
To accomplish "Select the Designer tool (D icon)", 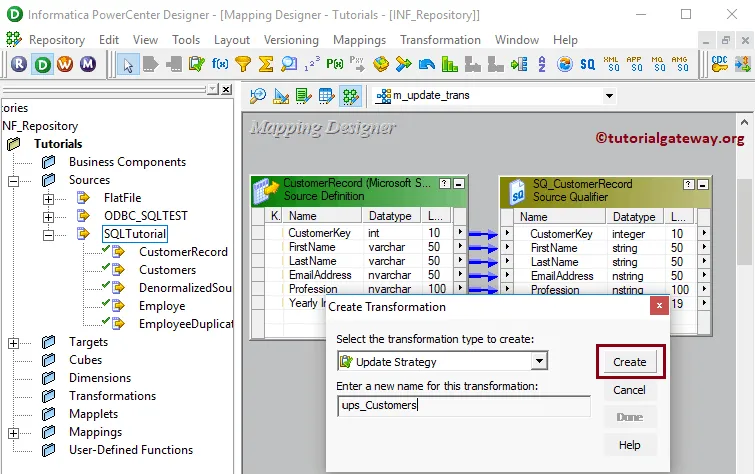I will click(42, 64).
